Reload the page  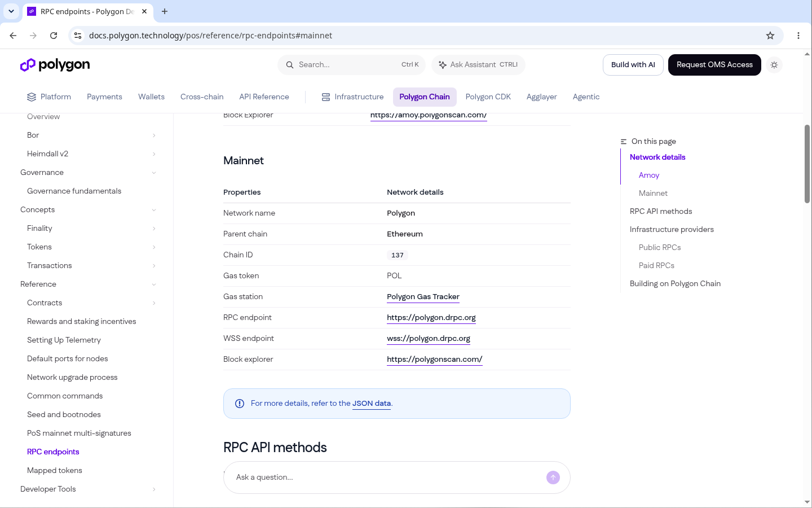54,36
